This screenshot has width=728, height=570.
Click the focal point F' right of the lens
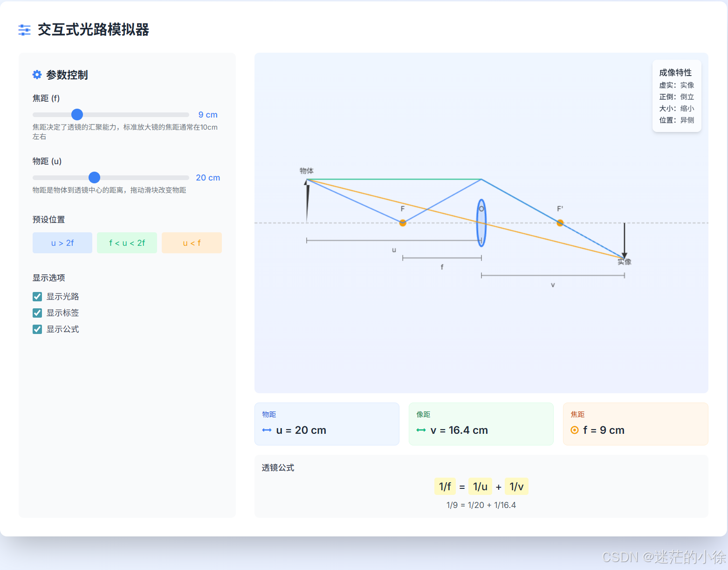coord(559,222)
